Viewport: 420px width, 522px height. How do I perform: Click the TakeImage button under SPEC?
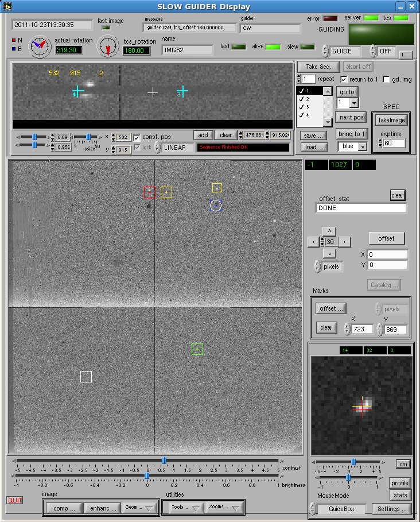click(x=391, y=120)
